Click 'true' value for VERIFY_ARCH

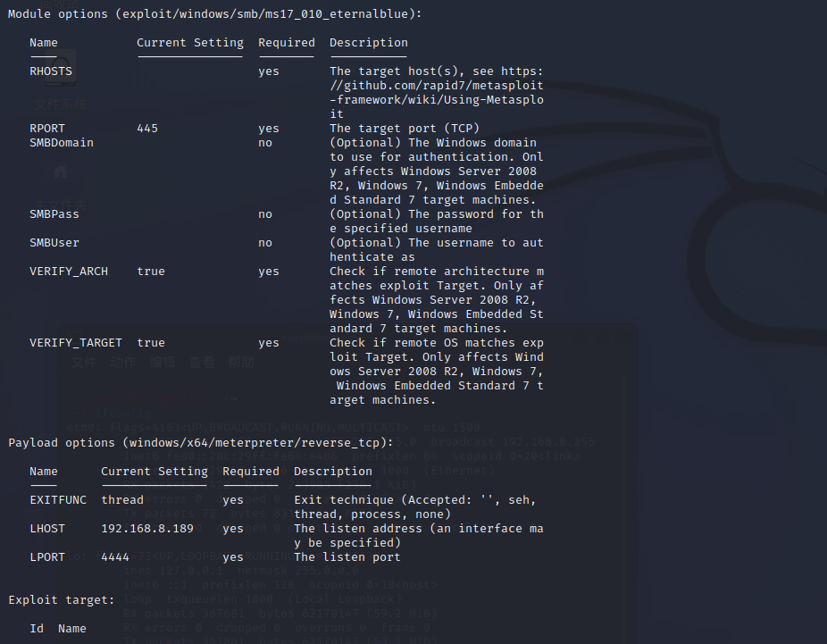pyautogui.click(x=151, y=272)
